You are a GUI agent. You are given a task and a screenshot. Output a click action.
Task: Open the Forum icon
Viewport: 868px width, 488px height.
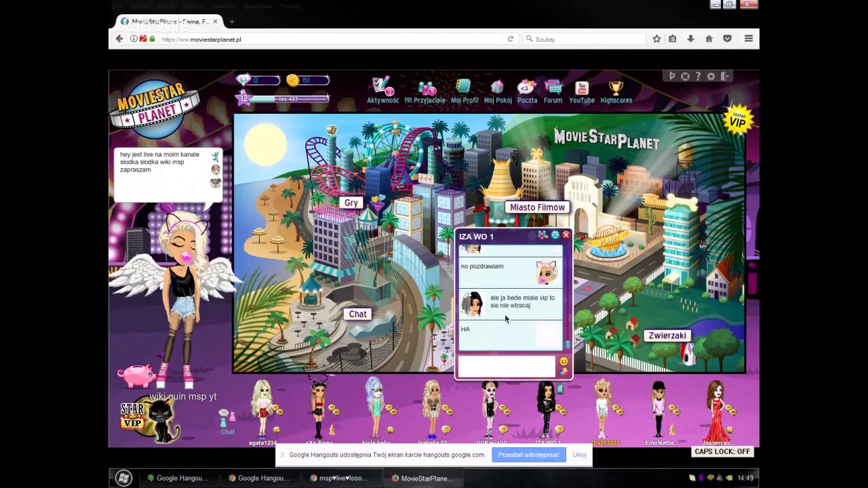pyautogui.click(x=553, y=91)
